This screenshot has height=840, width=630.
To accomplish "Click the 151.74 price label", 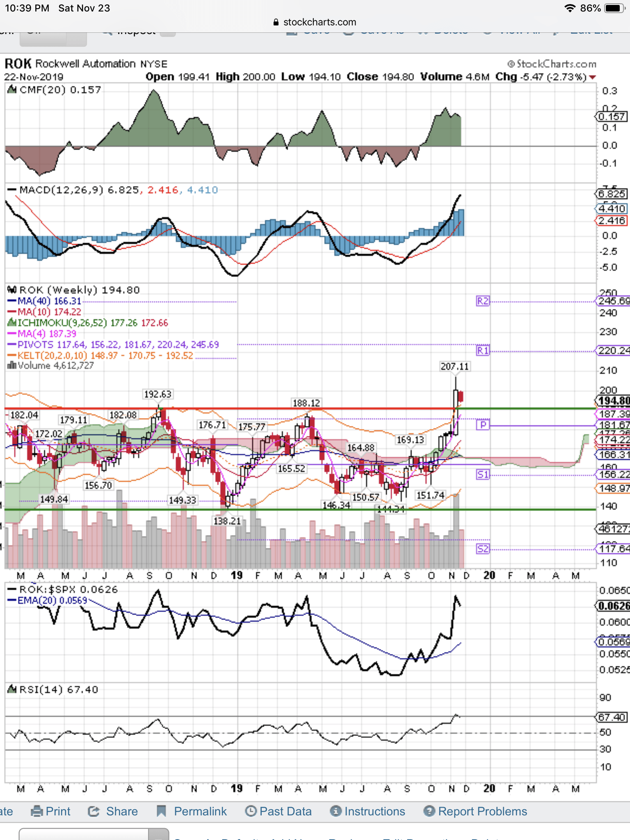I will click(x=430, y=495).
